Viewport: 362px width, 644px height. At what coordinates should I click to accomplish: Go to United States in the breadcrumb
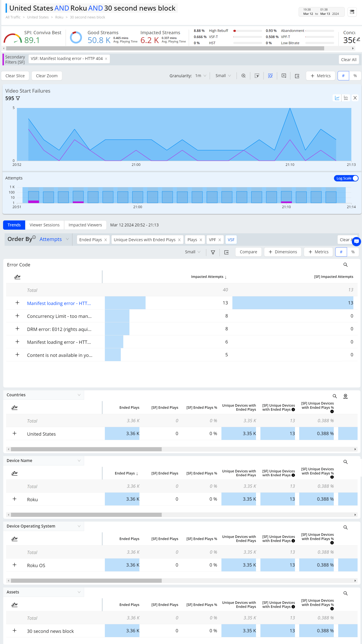(38, 17)
